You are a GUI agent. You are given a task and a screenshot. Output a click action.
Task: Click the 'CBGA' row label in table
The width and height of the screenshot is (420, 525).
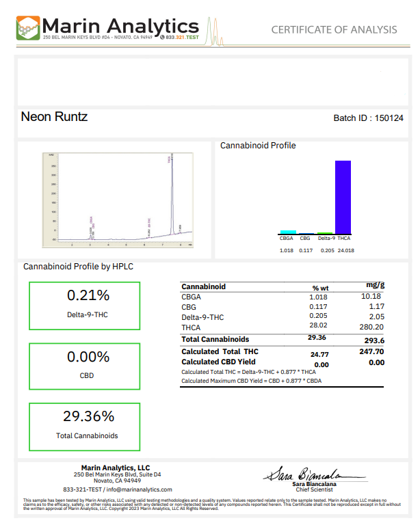coord(192,297)
